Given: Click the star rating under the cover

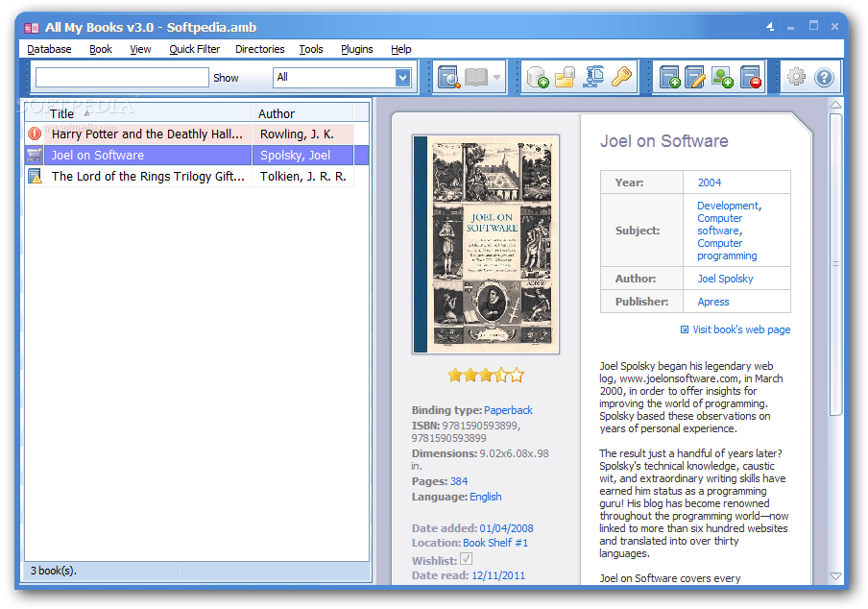Looking at the screenshot, I should 486,376.
